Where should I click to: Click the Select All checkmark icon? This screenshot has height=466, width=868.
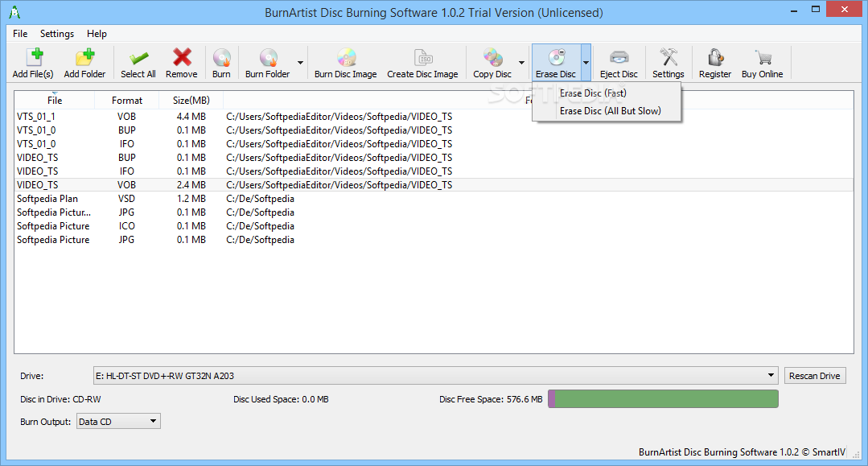coord(138,58)
